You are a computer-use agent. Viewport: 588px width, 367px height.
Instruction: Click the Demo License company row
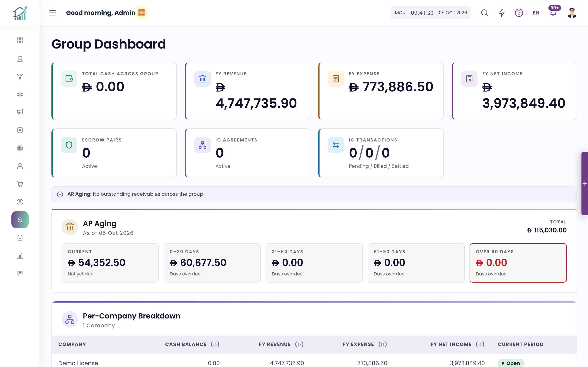click(x=314, y=363)
